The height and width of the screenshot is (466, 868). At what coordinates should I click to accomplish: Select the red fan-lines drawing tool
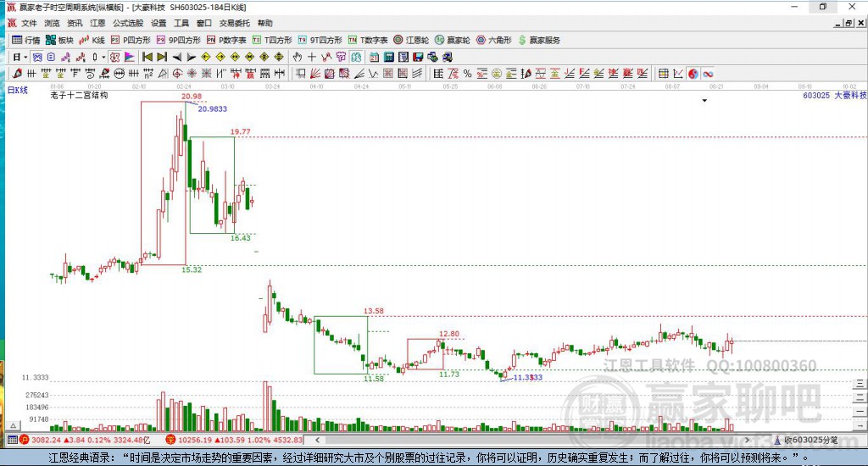pyautogui.click(x=314, y=73)
